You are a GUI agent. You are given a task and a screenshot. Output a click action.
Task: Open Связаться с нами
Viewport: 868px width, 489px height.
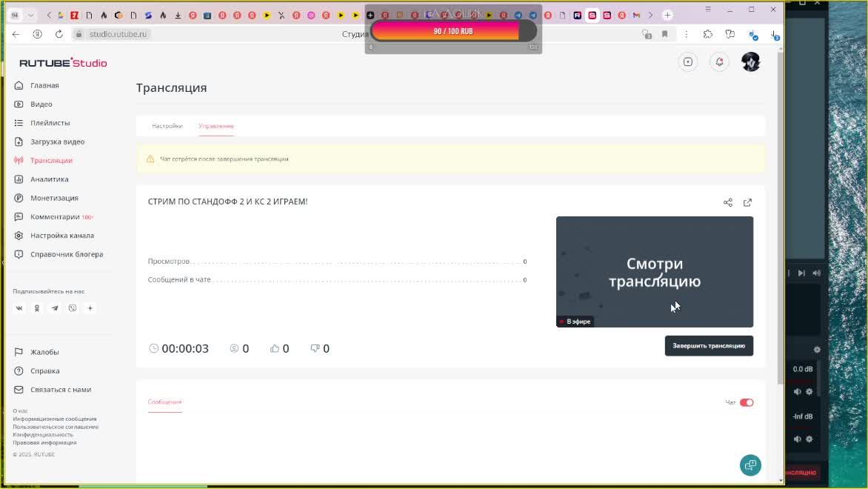[x=60, y=390]
